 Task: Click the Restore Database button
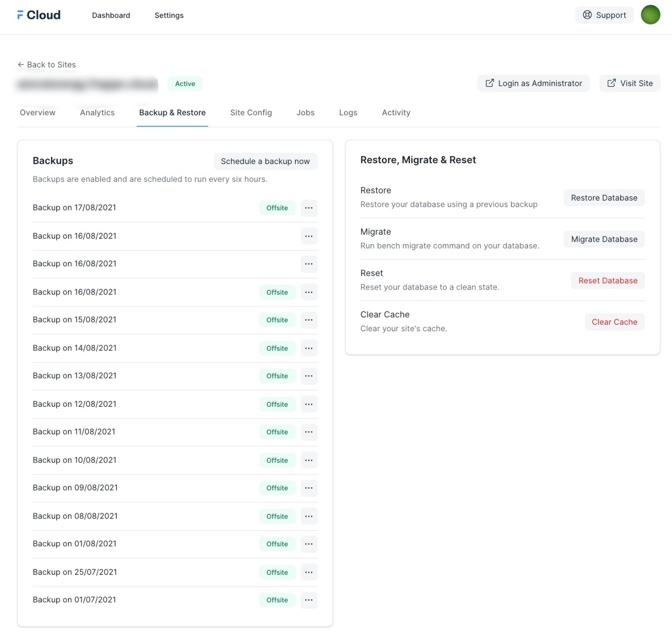click(604, 198)
